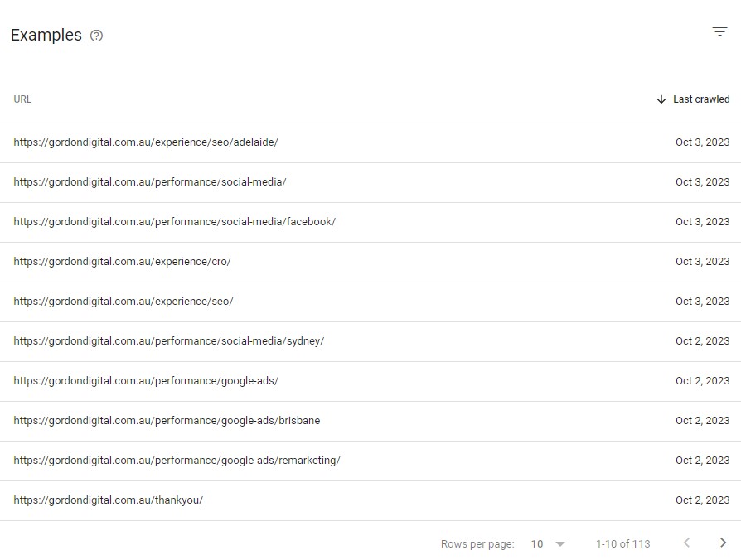Click the rows per page selector arrow
The width and height of the screenshot is (741, 560).
coord(559,544)
